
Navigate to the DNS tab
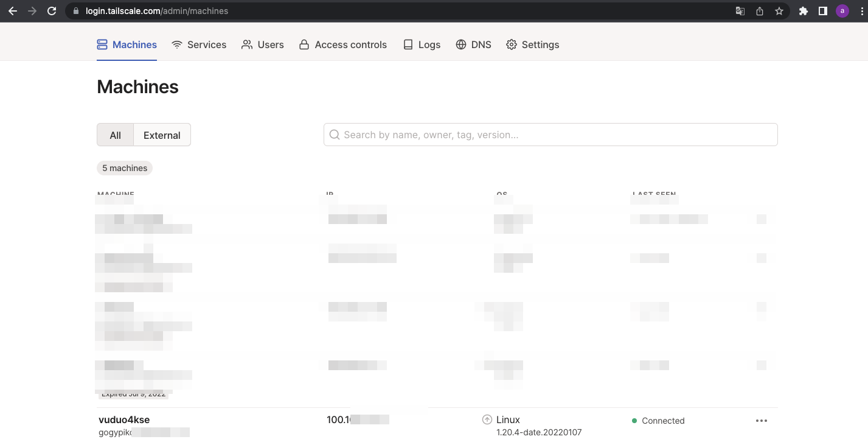(473, 44)
